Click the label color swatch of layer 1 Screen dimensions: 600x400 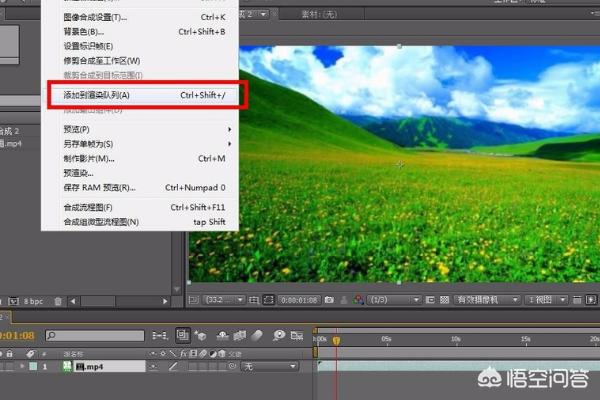coord(33,366)
